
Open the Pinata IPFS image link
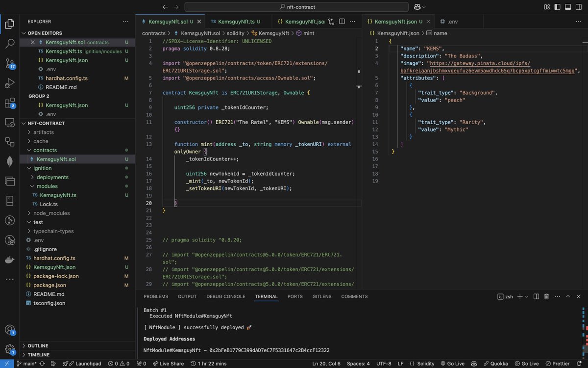[x=488, y=67]
